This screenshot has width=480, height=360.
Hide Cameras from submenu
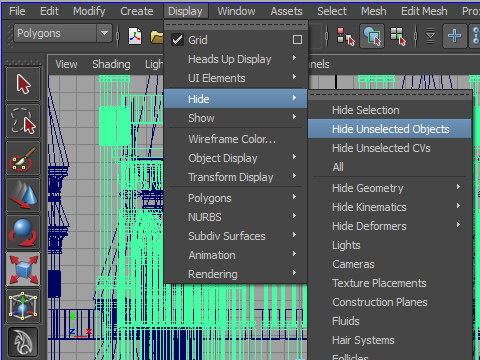(x=390, y=264)
